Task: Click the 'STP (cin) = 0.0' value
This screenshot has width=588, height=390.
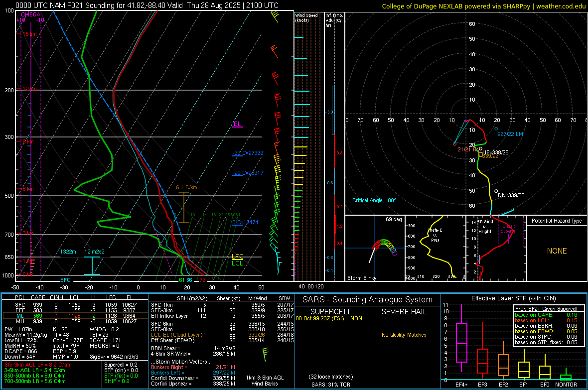Action: tap(121, 370)
